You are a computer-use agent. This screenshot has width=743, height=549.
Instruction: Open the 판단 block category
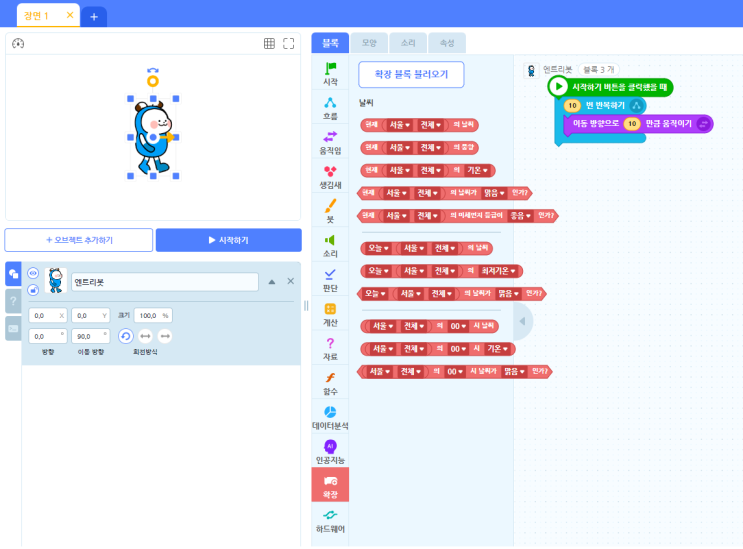[x=330, y=280]
